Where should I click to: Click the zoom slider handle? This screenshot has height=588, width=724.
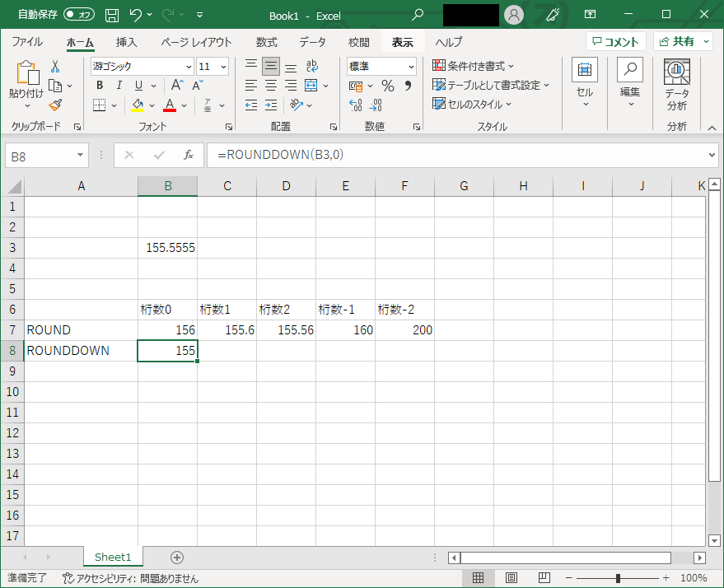pyautogui.click(x=618, y=578)
